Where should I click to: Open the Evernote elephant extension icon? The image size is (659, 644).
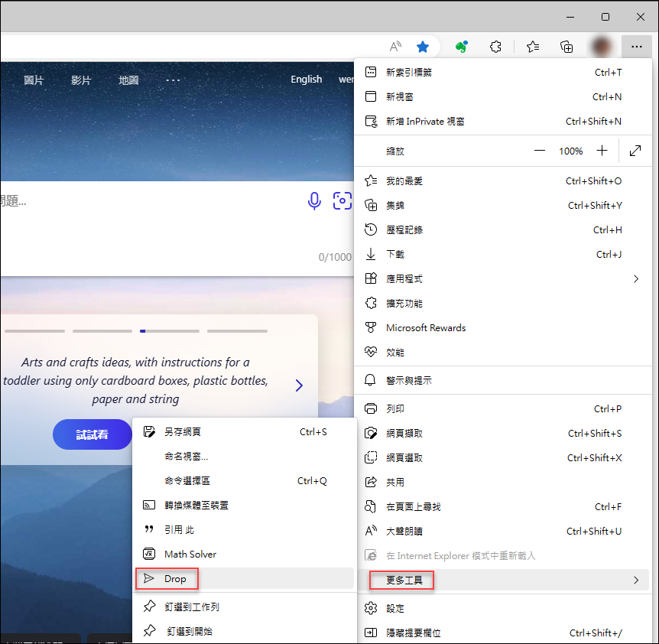coord(462,46)
